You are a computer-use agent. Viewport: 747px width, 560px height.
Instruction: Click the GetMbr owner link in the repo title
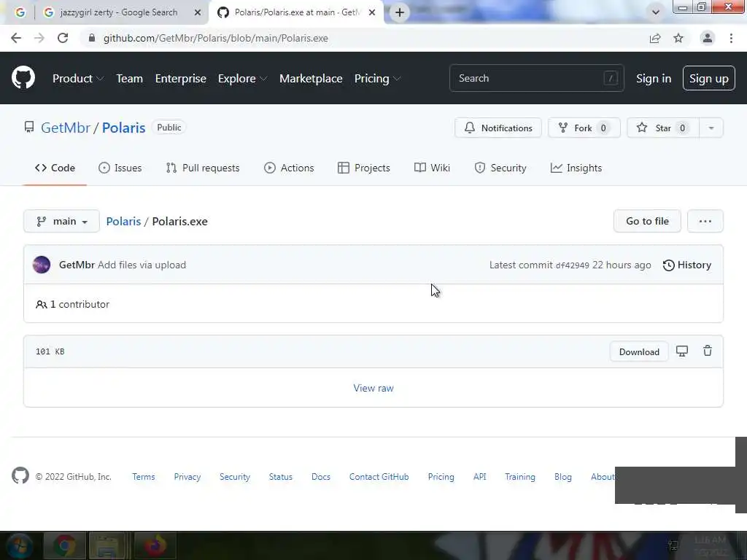pos(66,128)
